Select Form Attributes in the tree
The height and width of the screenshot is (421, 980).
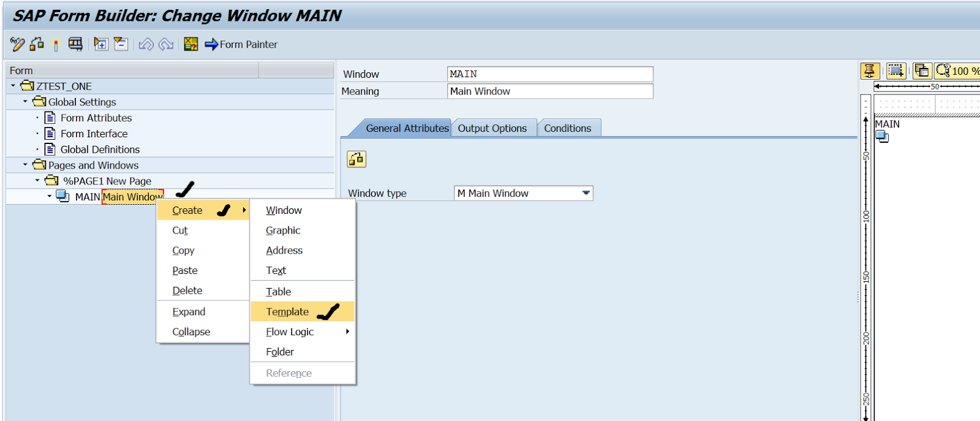coord(96,118)
